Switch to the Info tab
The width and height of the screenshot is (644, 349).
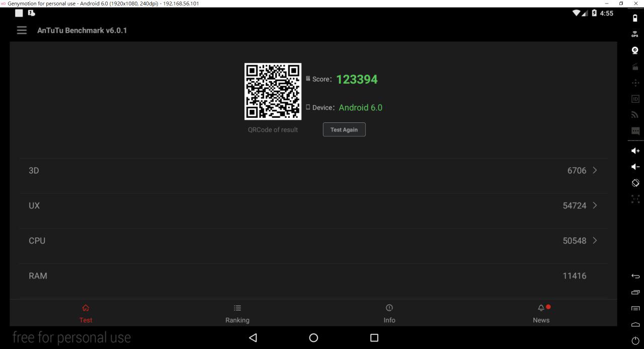coord(389,313)
